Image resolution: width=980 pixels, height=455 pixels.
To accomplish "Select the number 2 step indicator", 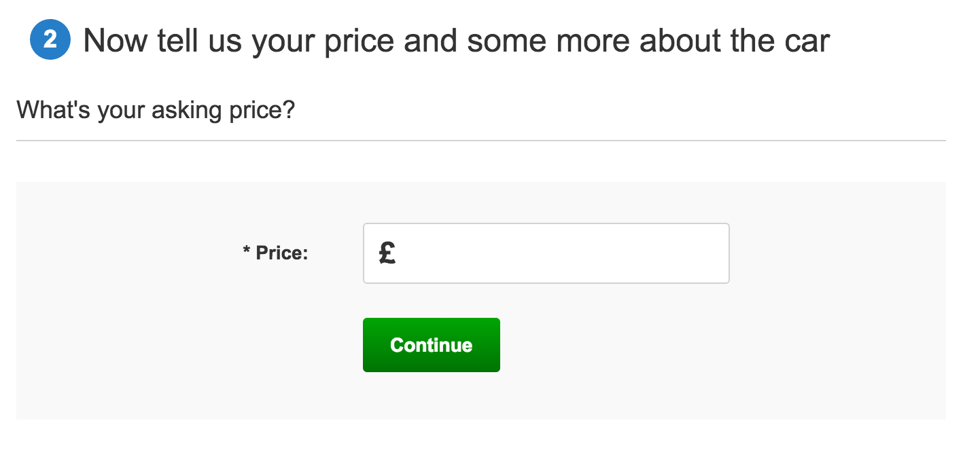I will (x=50, y=40).
